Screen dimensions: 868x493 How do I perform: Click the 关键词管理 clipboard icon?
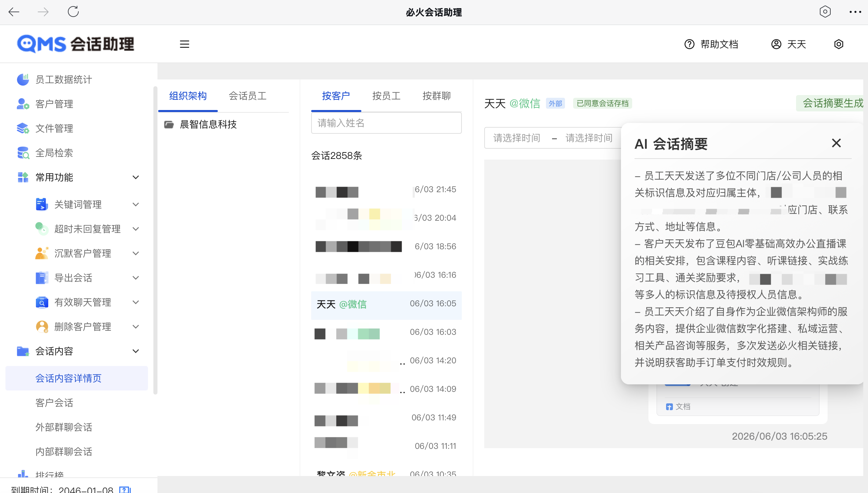click(42, 204)
